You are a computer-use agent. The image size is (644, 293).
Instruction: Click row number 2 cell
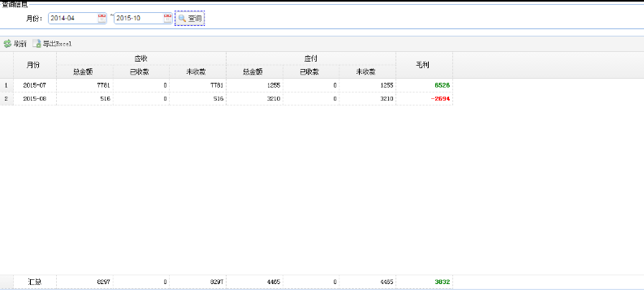[x=6, y=98]
